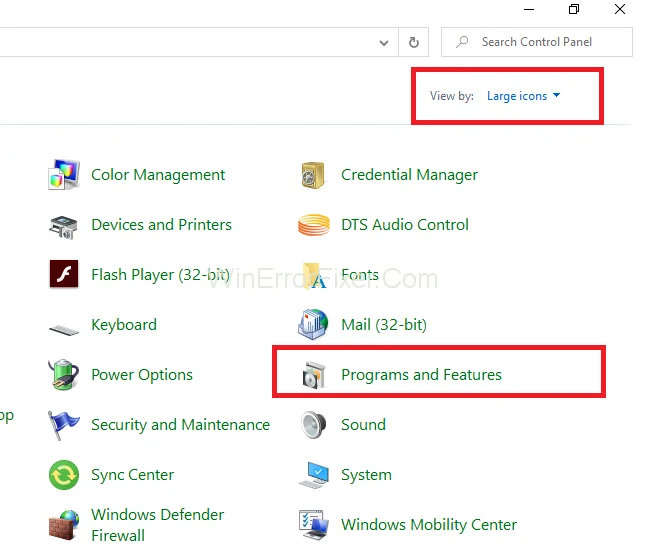Open the System link
645x556 pixels.
(366, 475)
